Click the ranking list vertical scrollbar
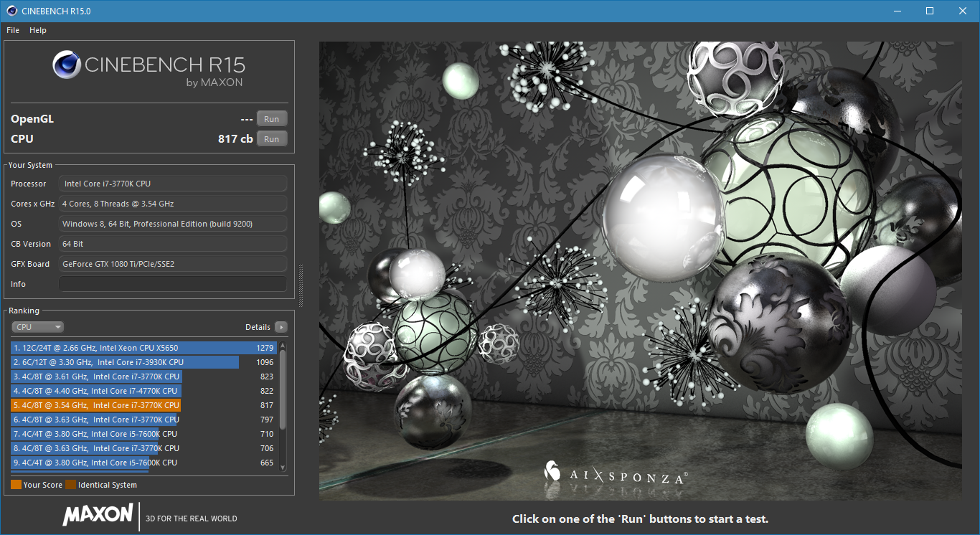The height and width of the screenshot is (535, 980). [x=283, y=391]
